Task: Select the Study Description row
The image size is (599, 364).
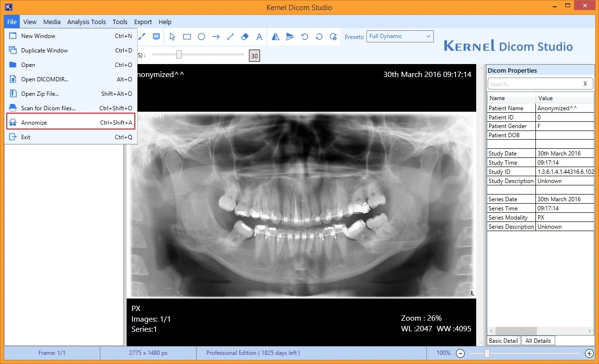Action: [541, 181]
